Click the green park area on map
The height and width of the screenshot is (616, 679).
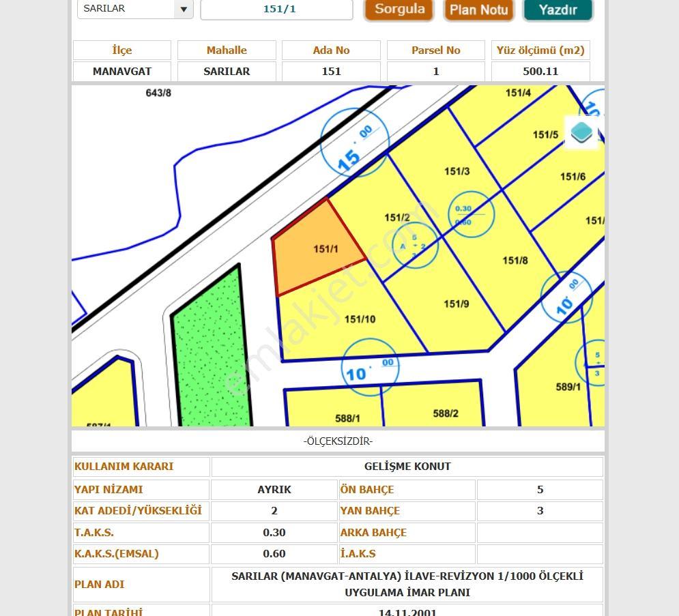click(x=212, y=351)
